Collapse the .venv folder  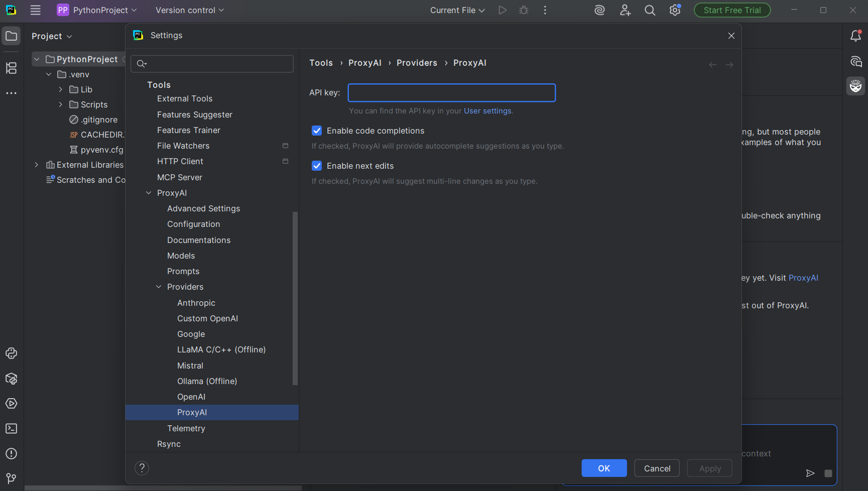coord(49,74)
